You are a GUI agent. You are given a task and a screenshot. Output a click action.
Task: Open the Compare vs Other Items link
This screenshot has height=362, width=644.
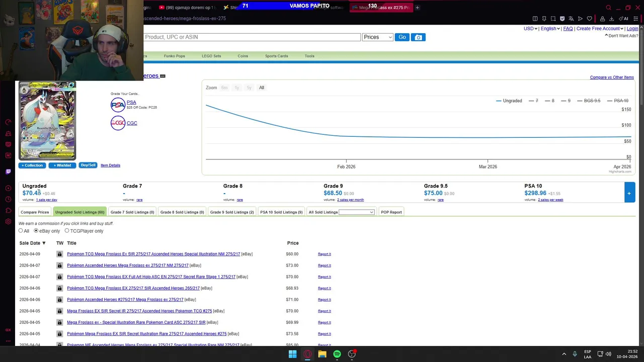612,77
